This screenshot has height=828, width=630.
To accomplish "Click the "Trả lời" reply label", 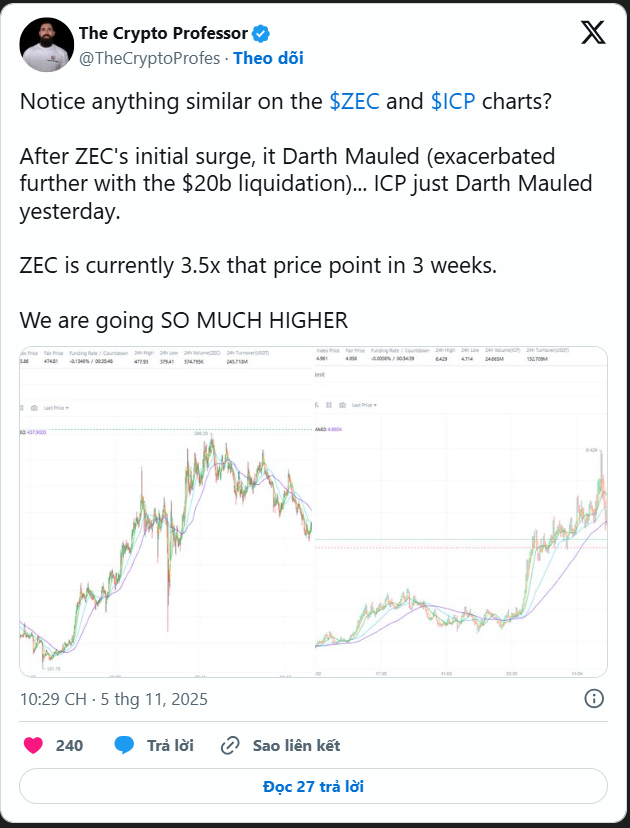I will point(170,745).
